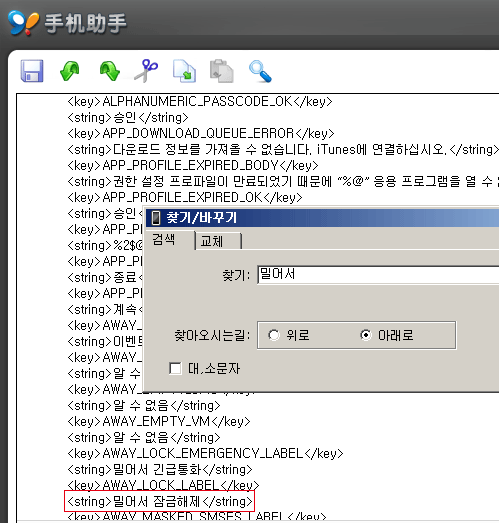Image resolution: width=499 pixels, height=523 pixels.
Task: Click the 알 수 없음 string above AWAY_EMPTY_VM
Action: click(x=144, y=406)
